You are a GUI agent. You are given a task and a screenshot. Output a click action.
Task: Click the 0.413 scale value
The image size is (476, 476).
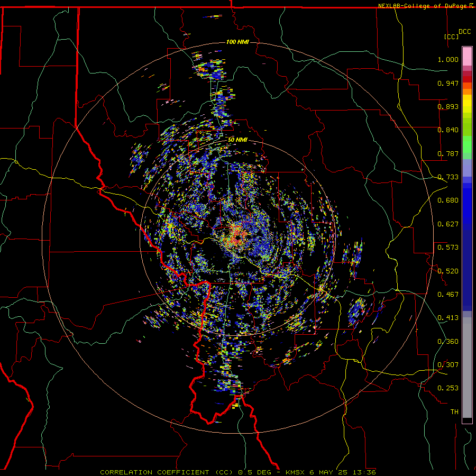tap(448, 318)
